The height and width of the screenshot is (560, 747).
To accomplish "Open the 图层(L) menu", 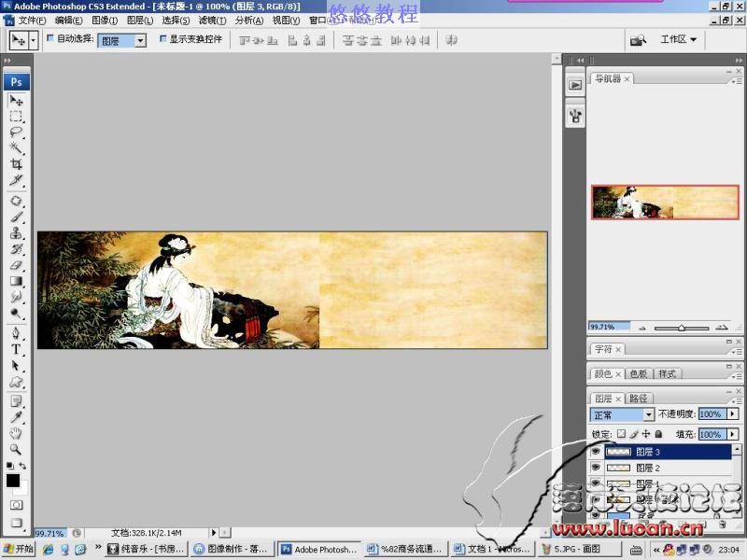I will 140,21.
